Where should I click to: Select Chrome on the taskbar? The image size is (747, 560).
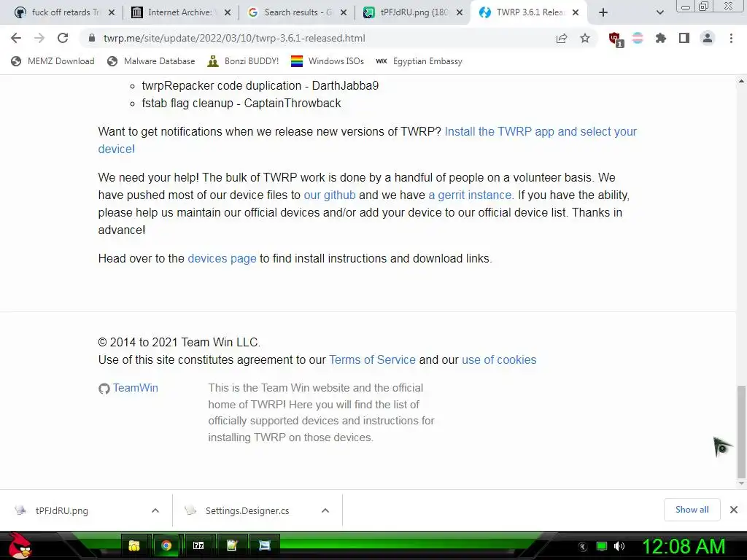pos(166,545)
